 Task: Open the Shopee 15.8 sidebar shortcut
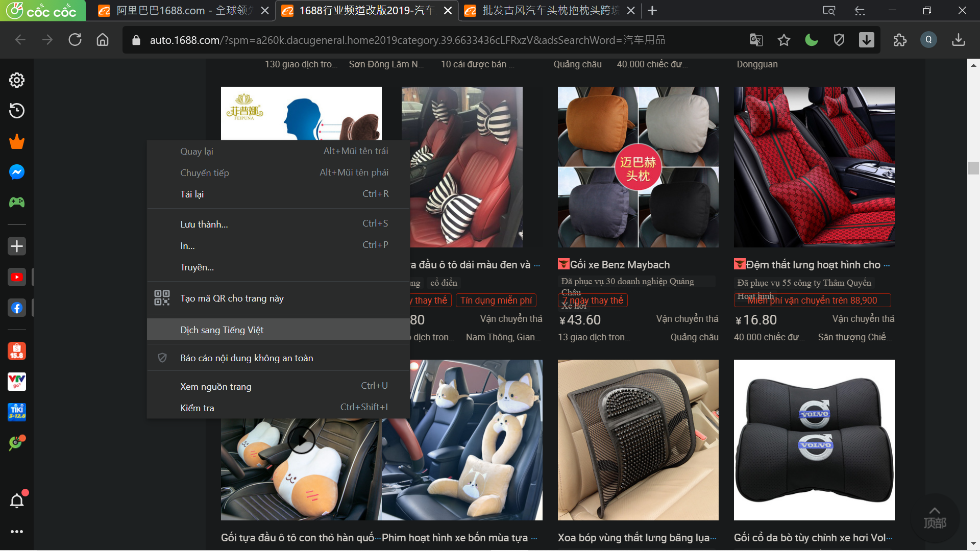click(x=17, y=351)
